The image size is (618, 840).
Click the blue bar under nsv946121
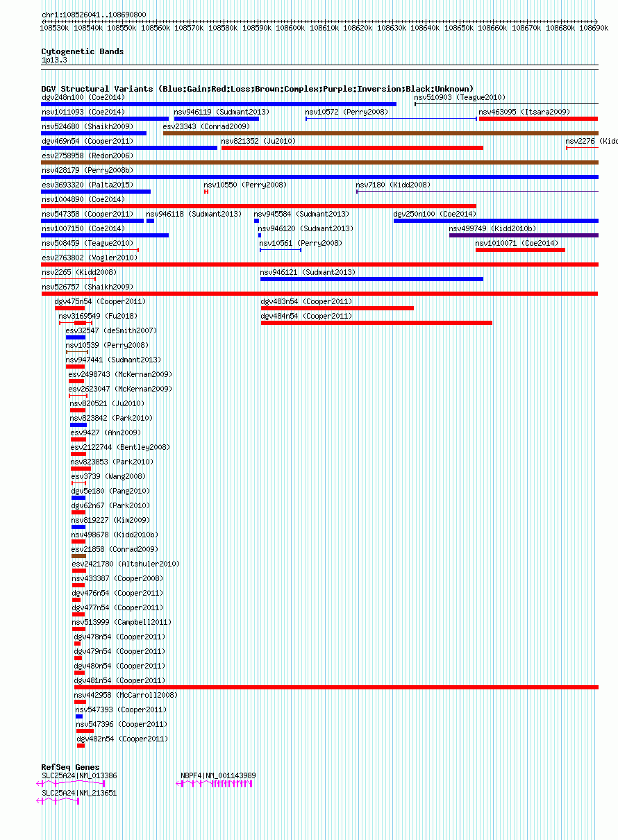coord(371,279)
